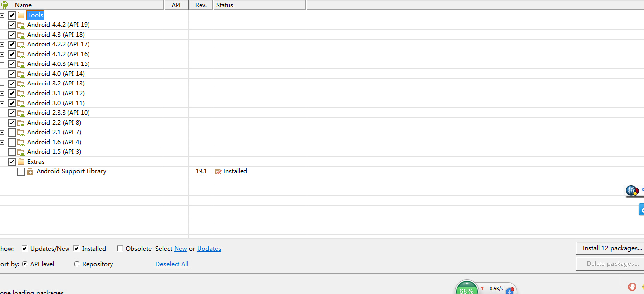Uncheck the Tools checkbox

[12, 15]
